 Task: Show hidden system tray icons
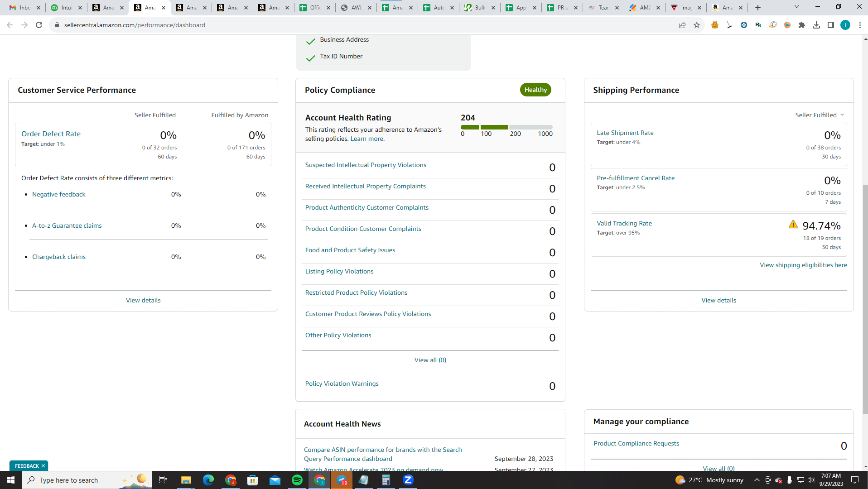[757, 480]
